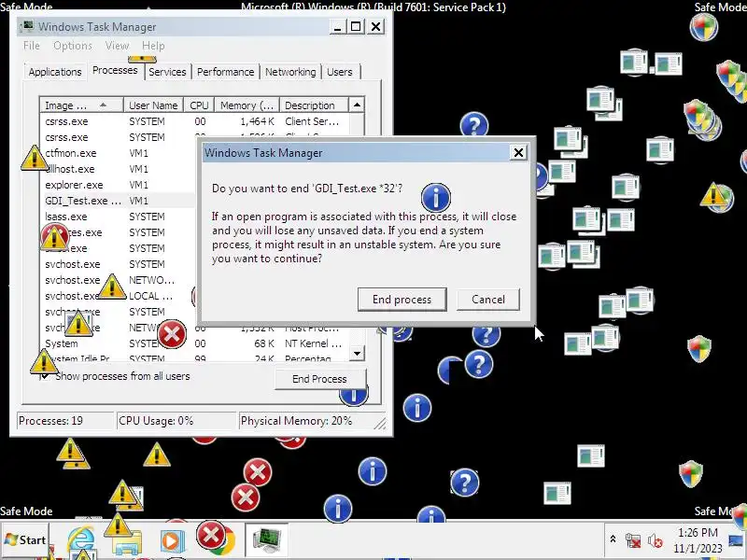Sort processes by User Name column
Viewport: 747px width, 560px height.
coord(153,105)
